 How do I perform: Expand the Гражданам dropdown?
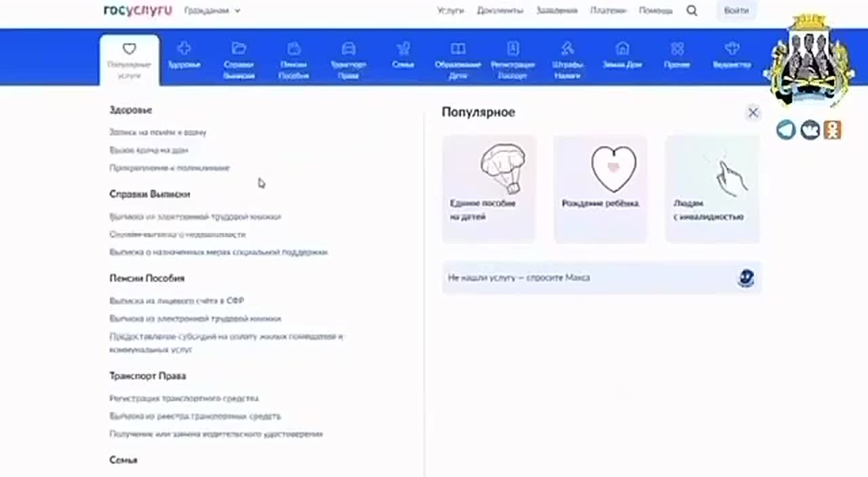212,11
